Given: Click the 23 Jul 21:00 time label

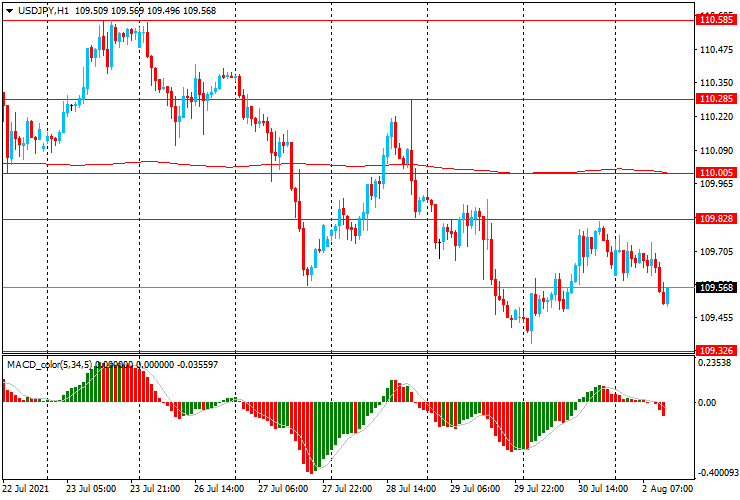Looking at the screenshot, I should click(155, 489).
